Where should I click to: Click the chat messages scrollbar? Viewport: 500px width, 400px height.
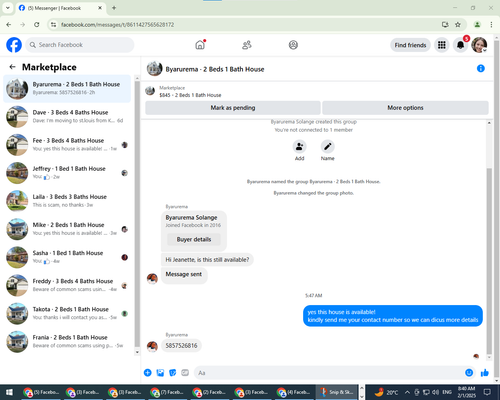[x=489, y=260]
